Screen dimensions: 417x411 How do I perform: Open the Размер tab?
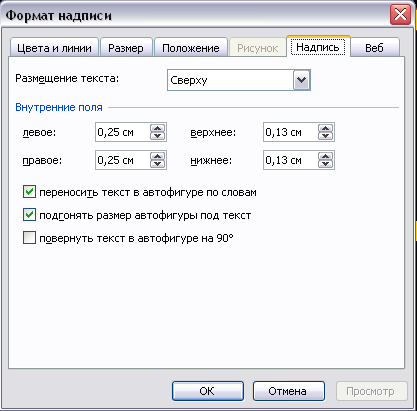(126, 48)
